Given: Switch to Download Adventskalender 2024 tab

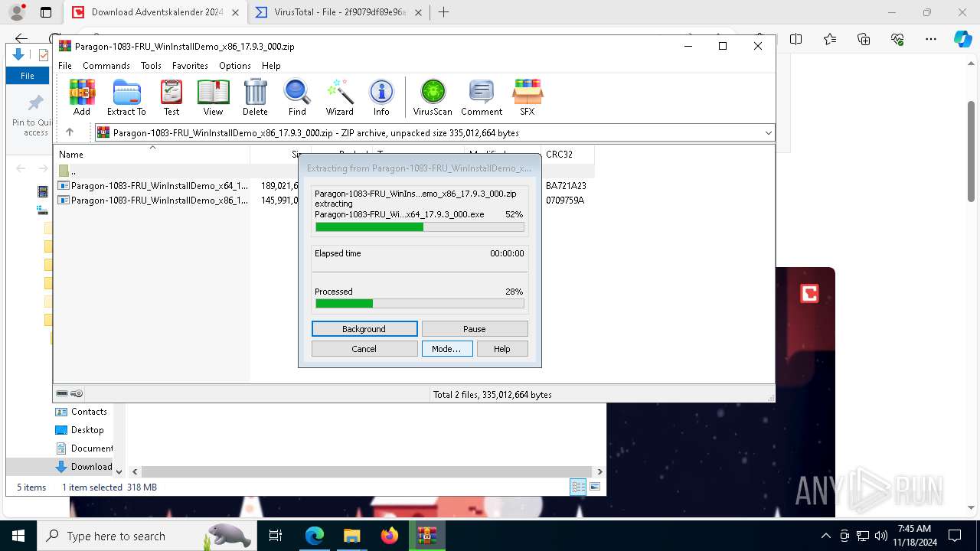Looking at the screenshot, I should coord(155,12).
